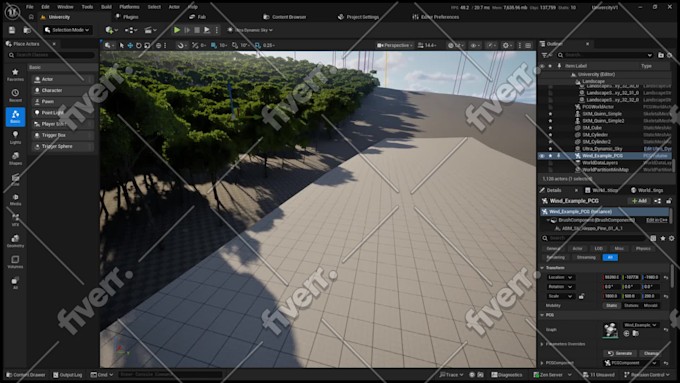The width and height of the screenshot is (680, 383).
Task: Collapse the Transform section in Details
Action: 542,268
